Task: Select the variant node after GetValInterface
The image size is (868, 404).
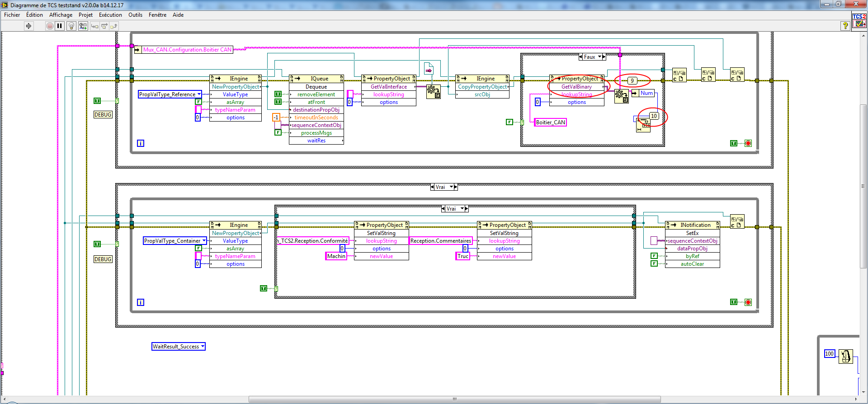Action: click(434, 92)
